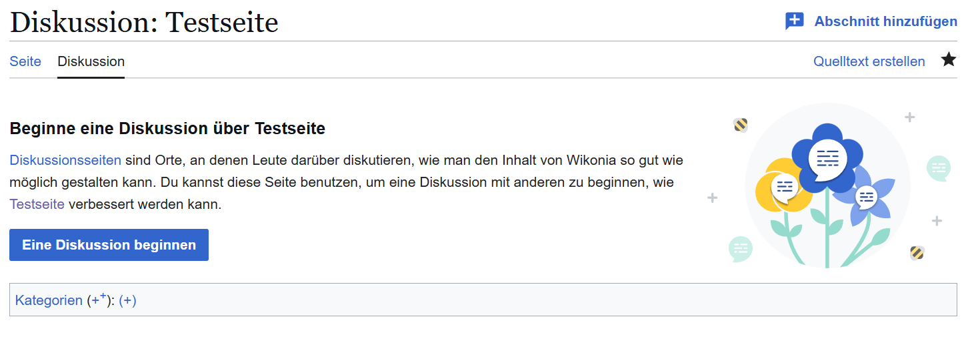Screen dimensions: 980x341
Task: Click the Abschnitt hinzufügen link text
Action: click(x=885, y=21)
